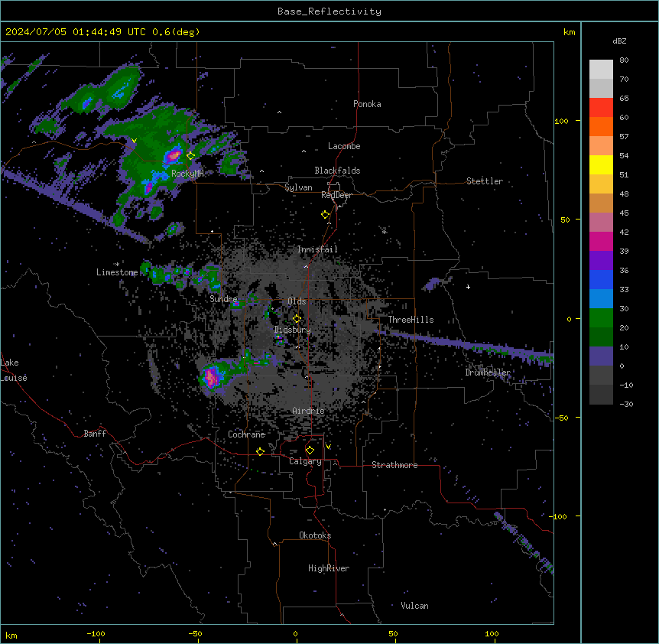Click the yellow V marker northwest of RockyMH
The width and height of the screenshot is (659, 644).
click(134, 141)
